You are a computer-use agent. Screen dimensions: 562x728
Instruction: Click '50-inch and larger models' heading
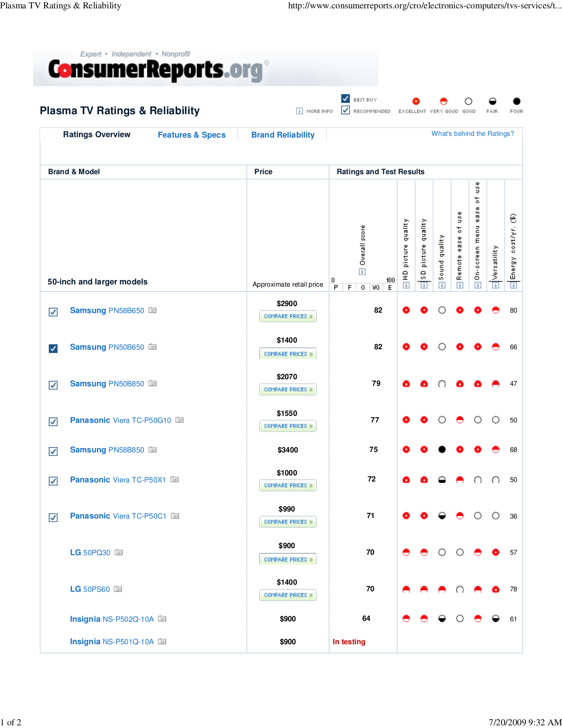click(97, 282)
